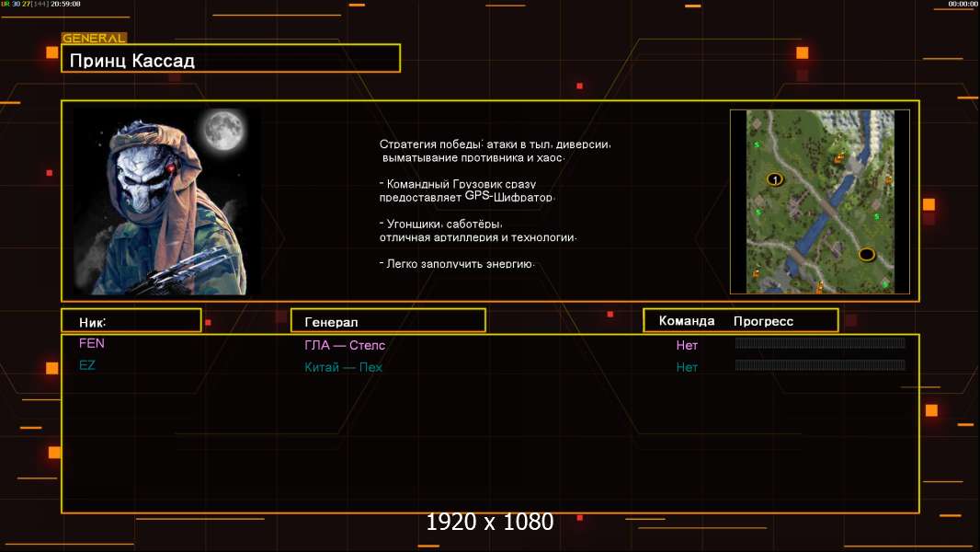The height and width of the screenshot is (552, 980).
Task: Click the team value Нет in EZ's row
Action: [686, 368]
